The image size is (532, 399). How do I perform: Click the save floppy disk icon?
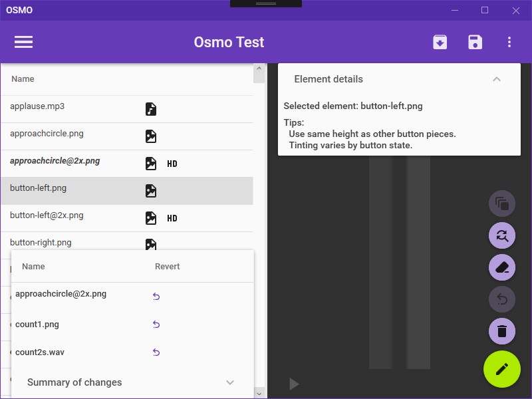point(475,42)
